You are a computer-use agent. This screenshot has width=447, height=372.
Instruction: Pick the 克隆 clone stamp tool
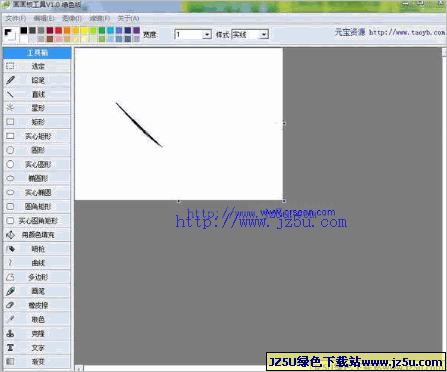[x=37, y=333]
